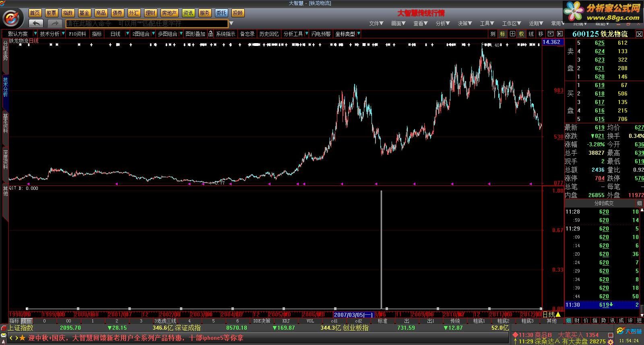The height and width of the screenshot is (345, 644).
Task: Click the crosshair grid icon
Action: pos(512,34)
